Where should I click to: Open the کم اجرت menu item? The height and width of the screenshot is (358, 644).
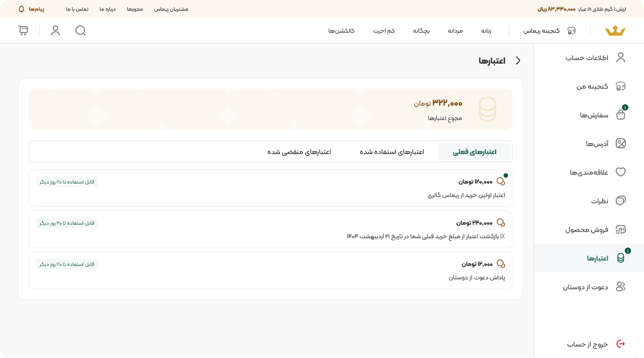pyautogui.click(x=384, y=31)
